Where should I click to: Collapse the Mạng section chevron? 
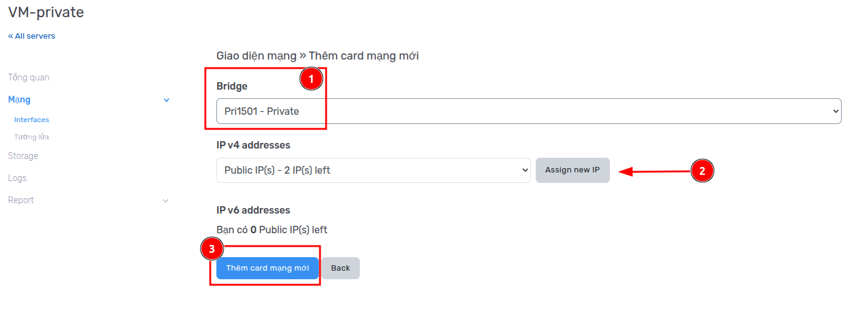167,100
